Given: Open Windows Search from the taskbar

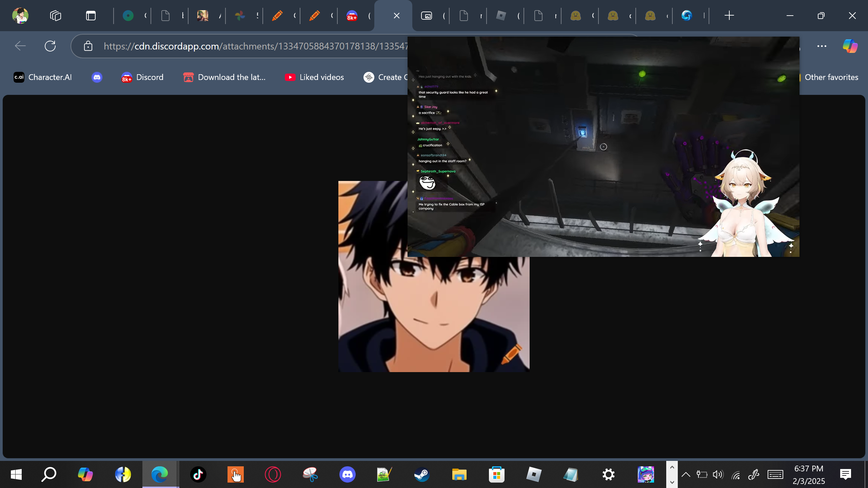Looking at the screenshot, I should [x=49, y=474].
